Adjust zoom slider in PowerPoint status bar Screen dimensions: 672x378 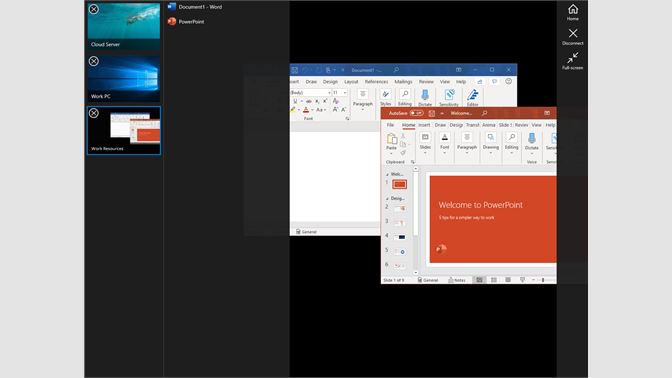pyautogui.click(x=543, y=280)
